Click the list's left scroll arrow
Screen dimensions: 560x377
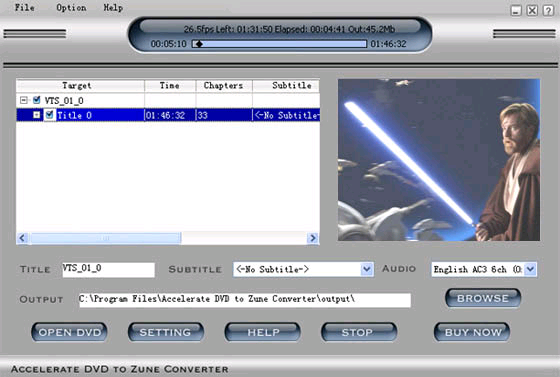pyautogui.click(x=22, y=238)
